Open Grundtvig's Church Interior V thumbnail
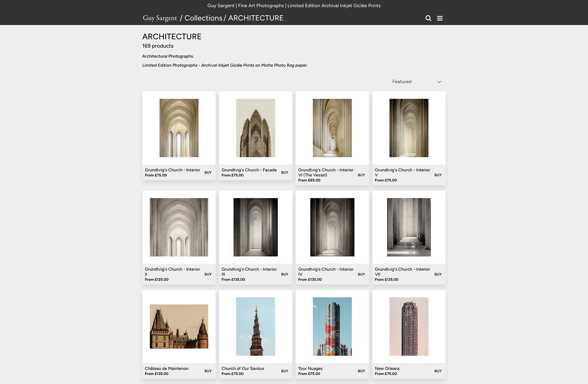 pyautogui.click(x=409, y=128)
